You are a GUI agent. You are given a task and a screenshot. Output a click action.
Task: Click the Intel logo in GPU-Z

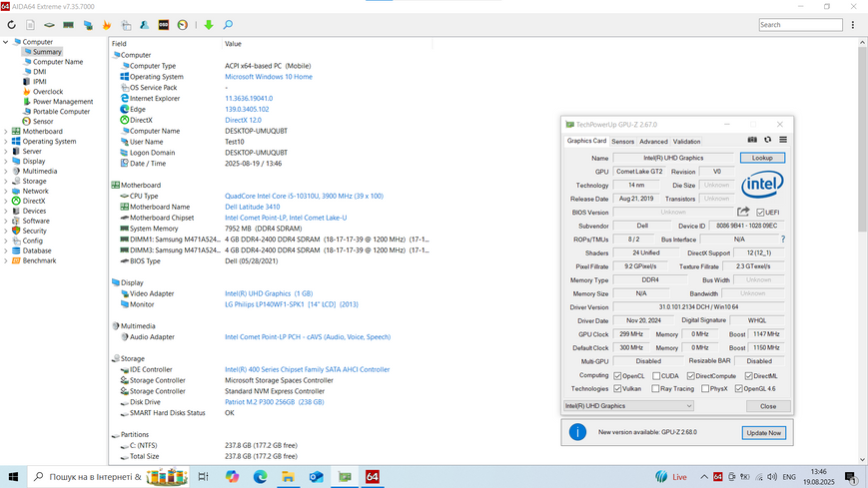762,185
